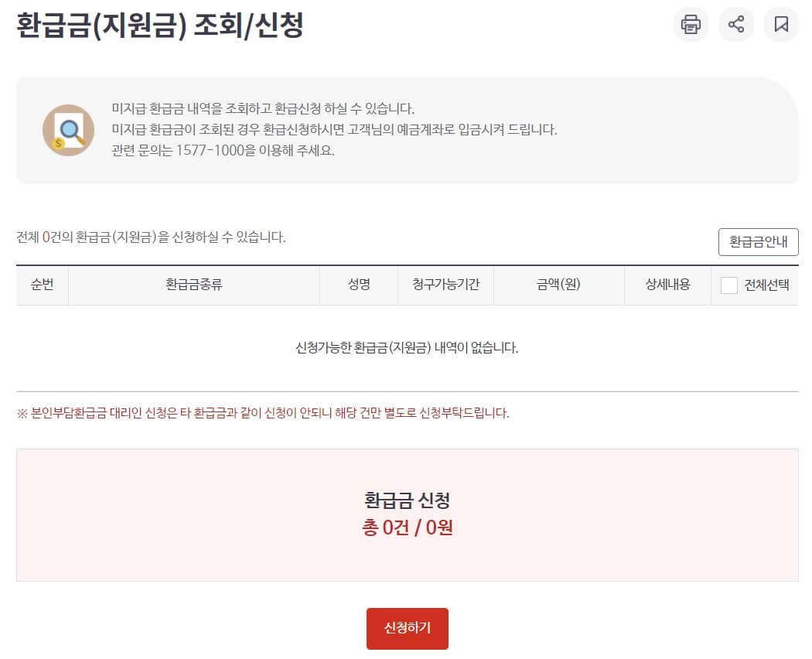Viewport: 812px width, 659px height.
Task: Select the 금액(원) column header
Action: 556,285
